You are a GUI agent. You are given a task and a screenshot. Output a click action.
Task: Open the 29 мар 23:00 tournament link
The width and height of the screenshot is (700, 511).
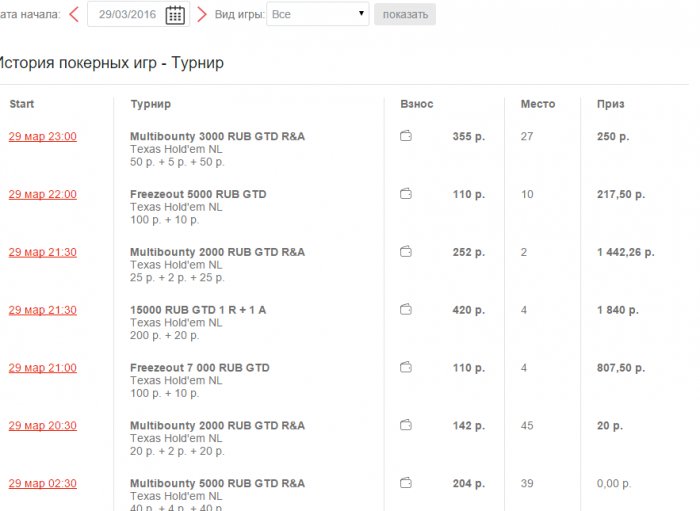pyautogui.click(x=42, y=137)
